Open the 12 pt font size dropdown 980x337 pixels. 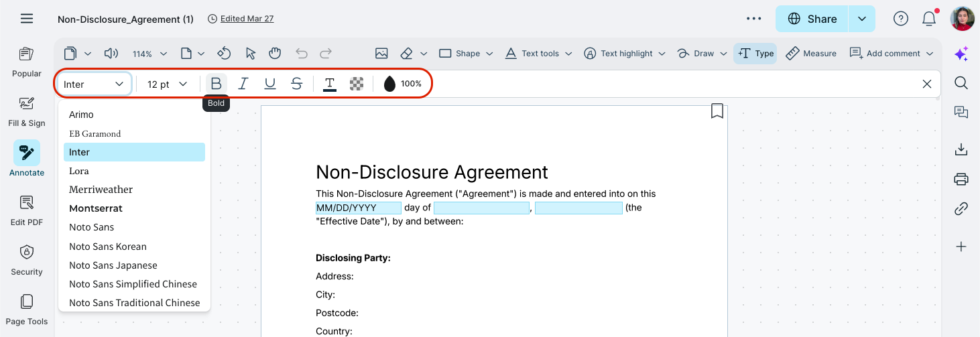[x=167, y=84]
